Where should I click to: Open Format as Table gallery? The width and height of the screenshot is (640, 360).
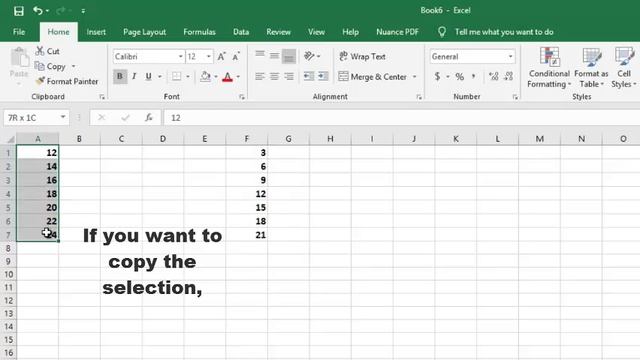tap(591, 68)
